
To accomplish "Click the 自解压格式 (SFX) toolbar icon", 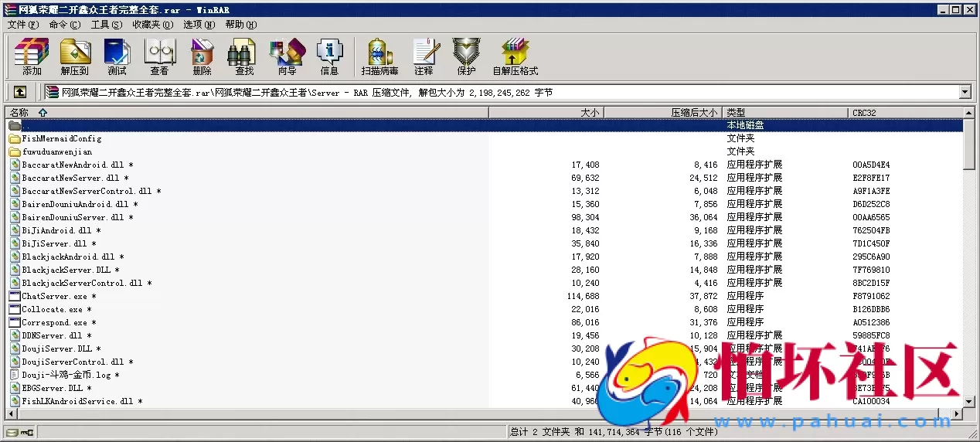I will [x=515, y=57].
